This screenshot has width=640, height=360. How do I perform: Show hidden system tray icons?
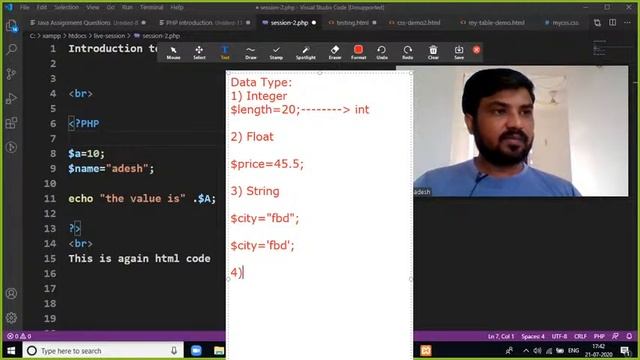526,351
